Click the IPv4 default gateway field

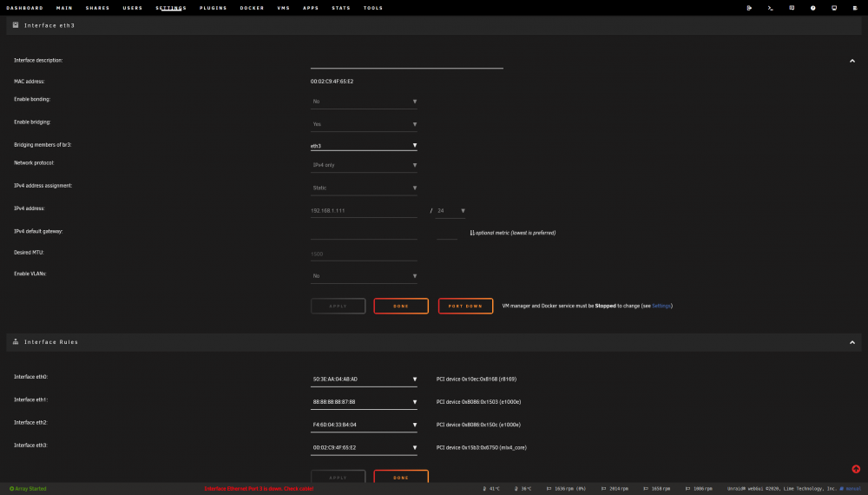point(364,233)
